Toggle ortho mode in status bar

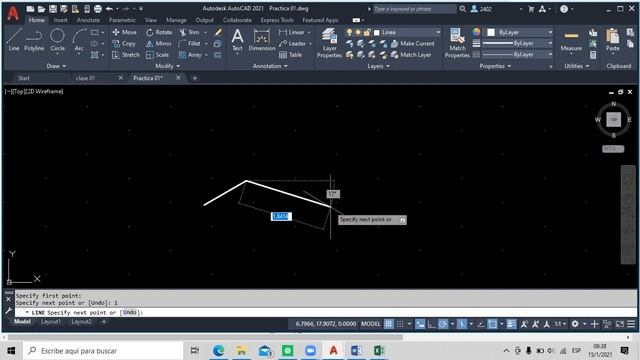coord(431,324)
